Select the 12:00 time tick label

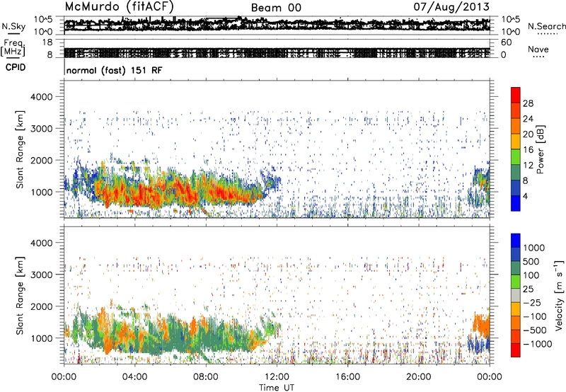(x=277, y=377)
